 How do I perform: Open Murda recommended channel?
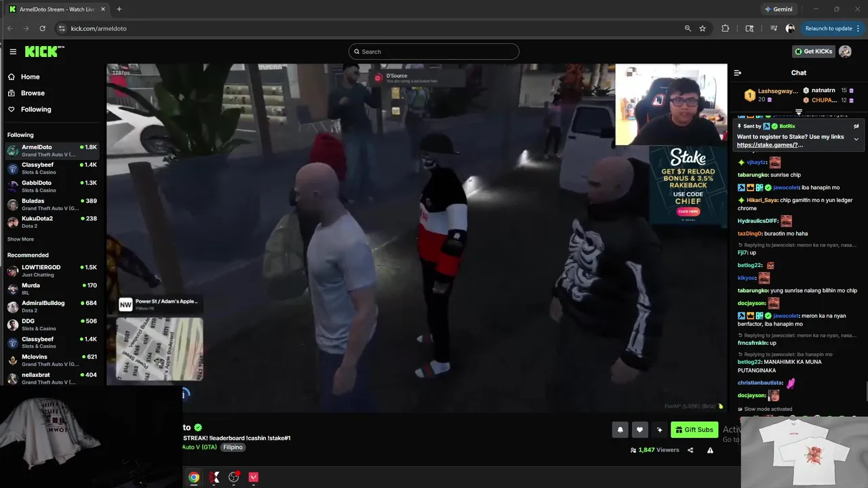point(53,289)
